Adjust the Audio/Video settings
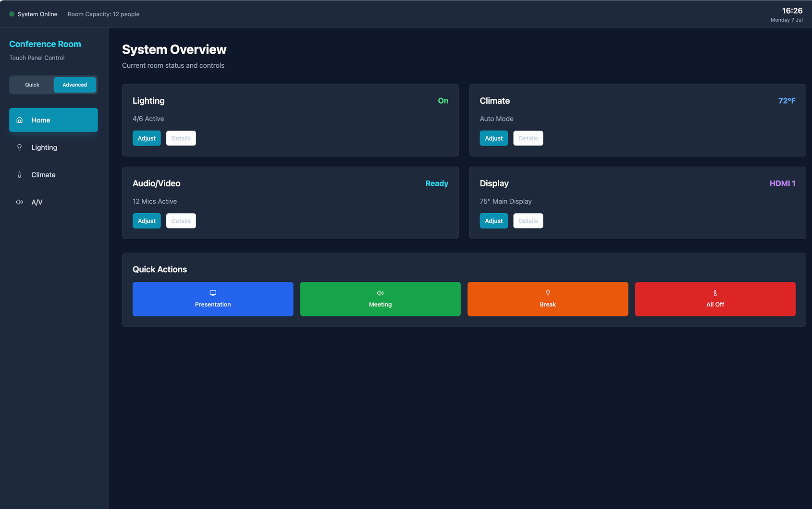The height and width of the screenshot is (509, 812). click(147, 221)
